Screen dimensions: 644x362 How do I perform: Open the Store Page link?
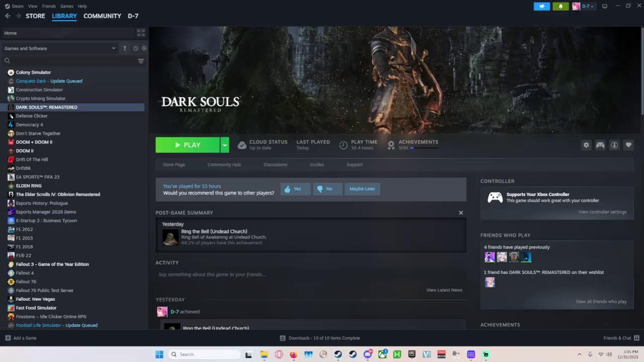click(174, 164)
